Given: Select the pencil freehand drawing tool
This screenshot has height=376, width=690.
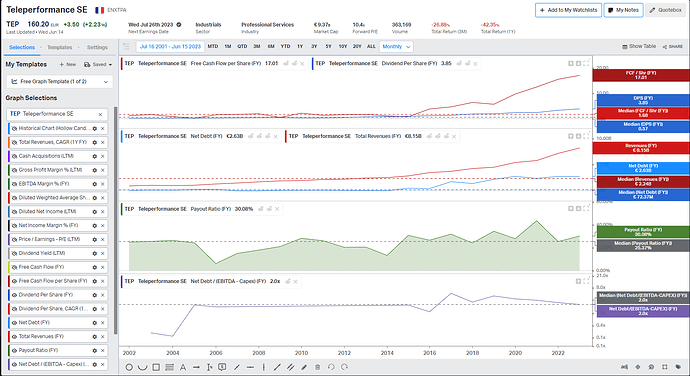Looking at the screenshot, I should tap(304, 367).
